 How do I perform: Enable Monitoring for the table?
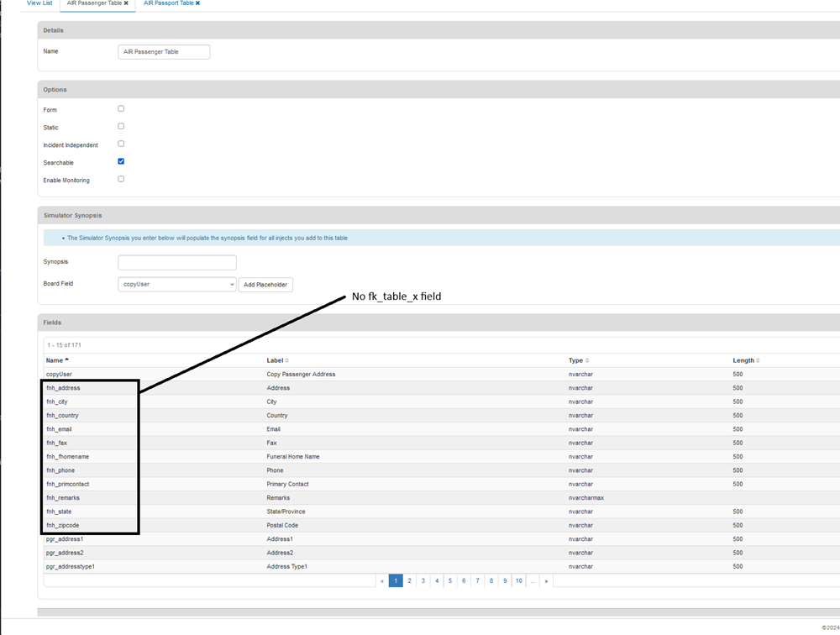pos(120,178)
